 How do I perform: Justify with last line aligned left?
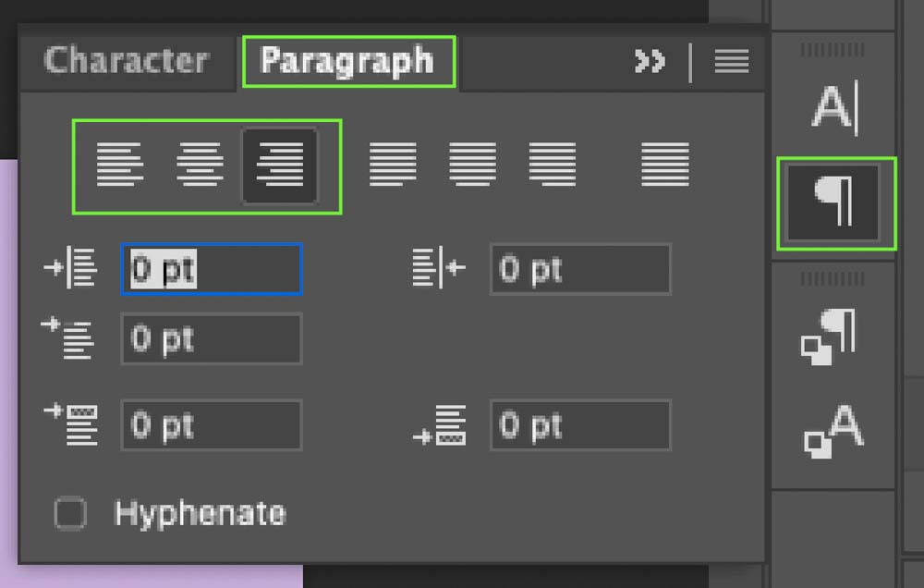tap(393, 165)
